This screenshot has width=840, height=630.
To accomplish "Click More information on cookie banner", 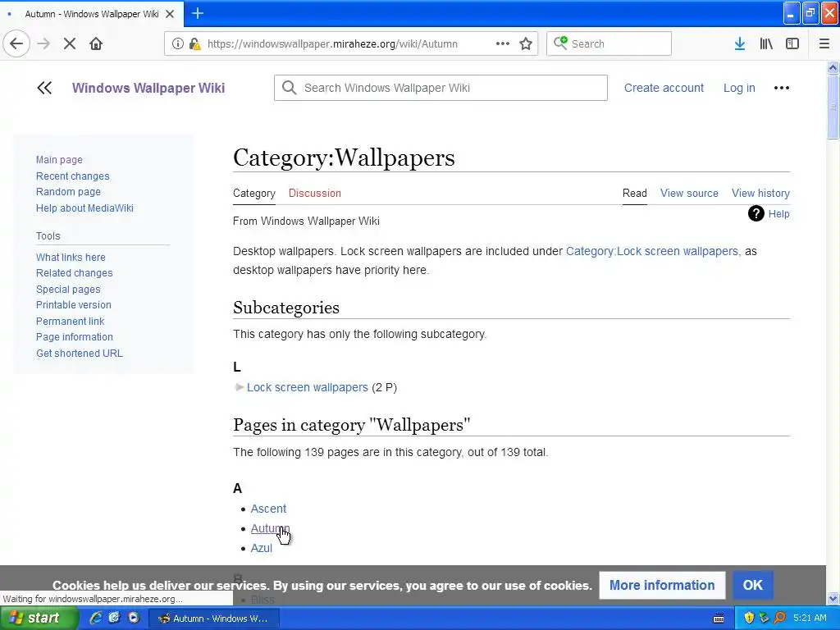I will [x=662, y=585].
